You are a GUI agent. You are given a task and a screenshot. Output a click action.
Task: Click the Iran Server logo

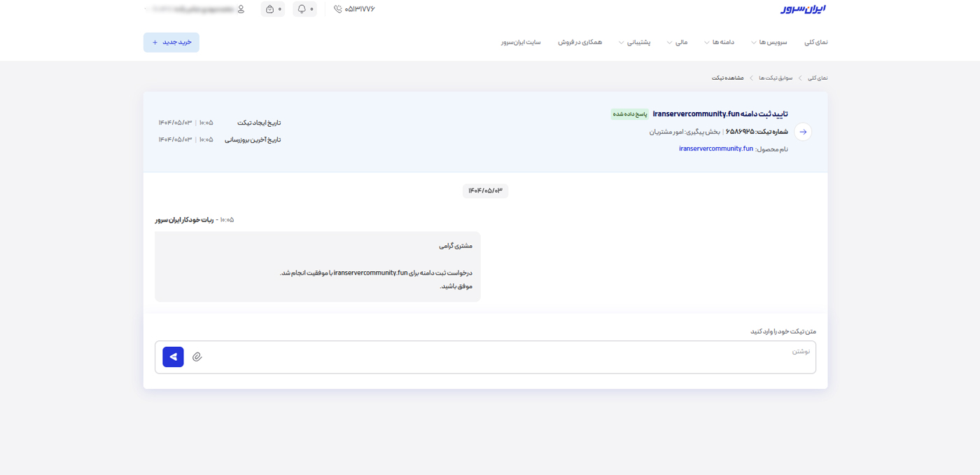[x=803, y=9]
